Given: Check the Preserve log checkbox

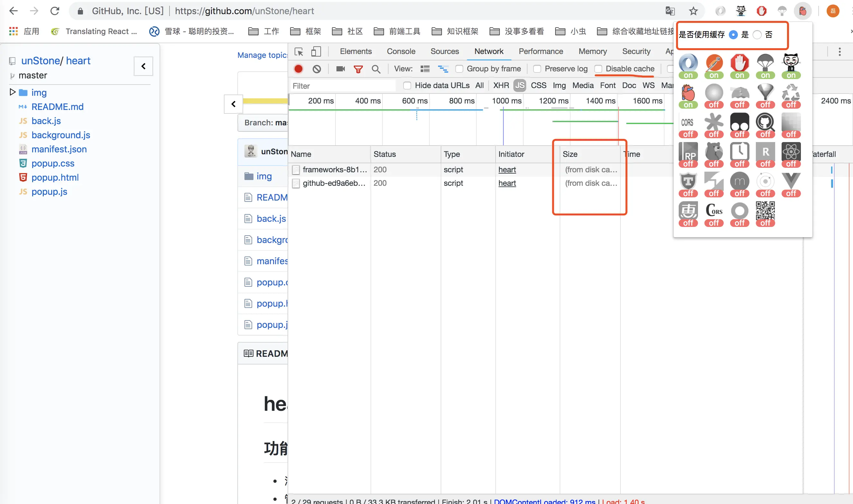Looking at the screenshot, I should (537, 69).
